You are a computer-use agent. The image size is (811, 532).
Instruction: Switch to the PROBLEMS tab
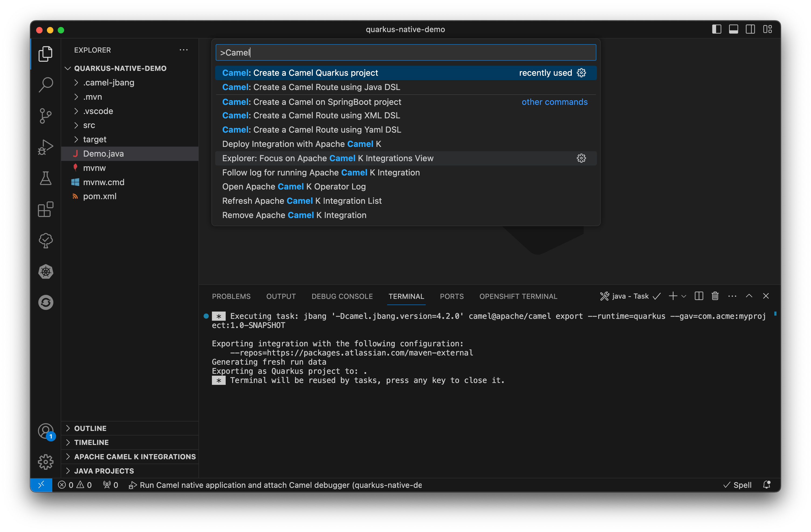point(231,296)
